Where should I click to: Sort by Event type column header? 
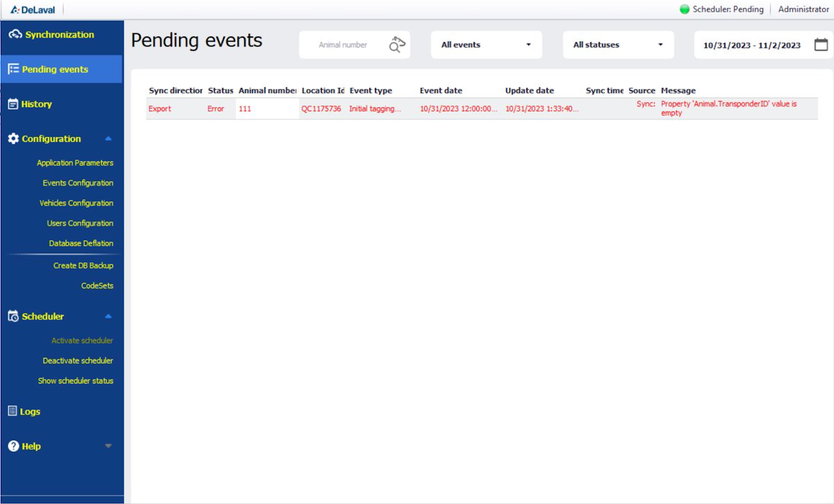pos(371,91)
